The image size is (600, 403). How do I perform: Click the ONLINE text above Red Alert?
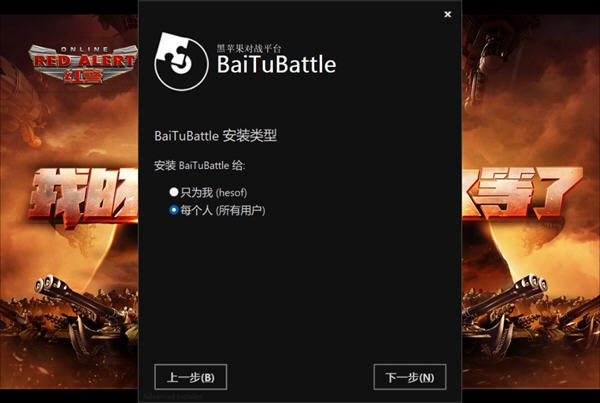[84, 49]
